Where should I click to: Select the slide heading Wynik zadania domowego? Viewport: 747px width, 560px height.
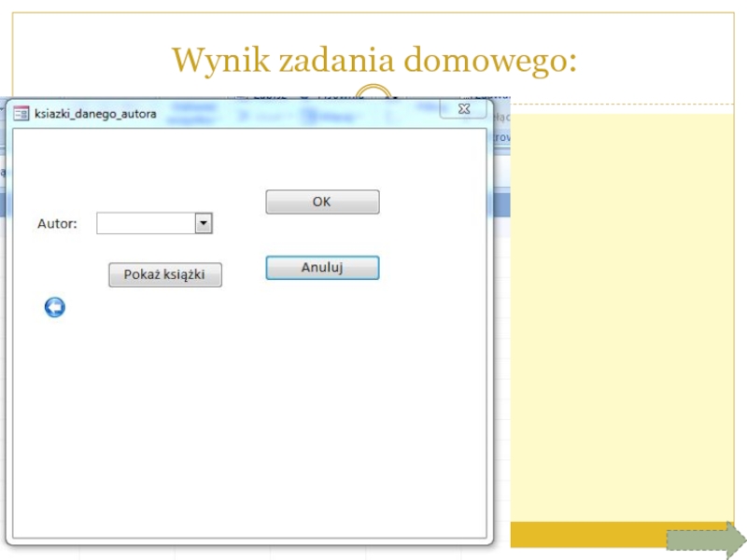[x=373, y=61]
